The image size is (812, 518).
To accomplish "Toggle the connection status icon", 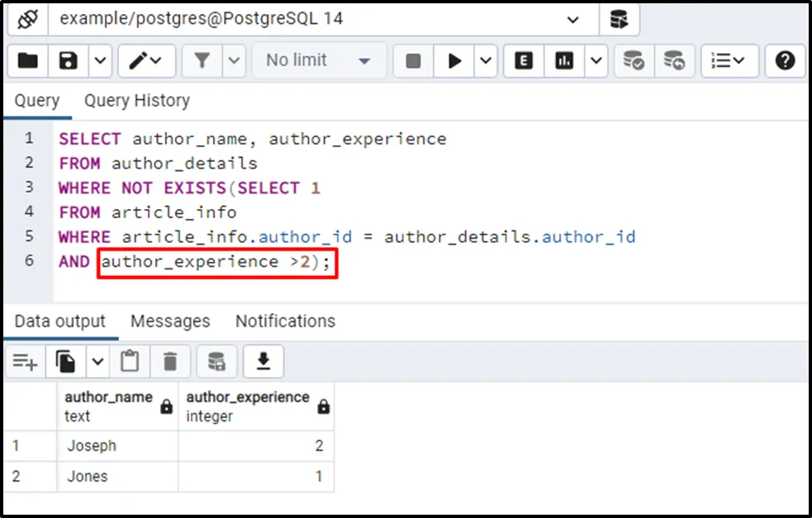I will [26, 18].
